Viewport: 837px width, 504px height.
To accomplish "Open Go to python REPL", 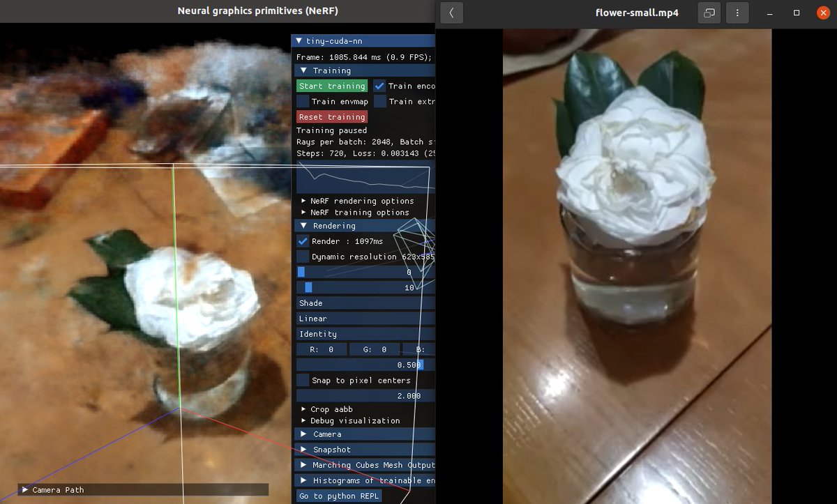I will pos(340,495).
